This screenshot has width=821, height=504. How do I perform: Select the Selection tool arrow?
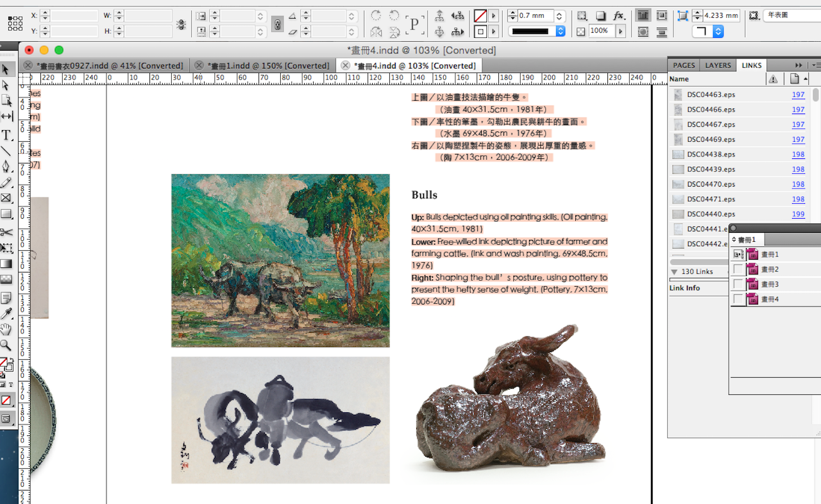pyautogui.click(x=6, y=69)
